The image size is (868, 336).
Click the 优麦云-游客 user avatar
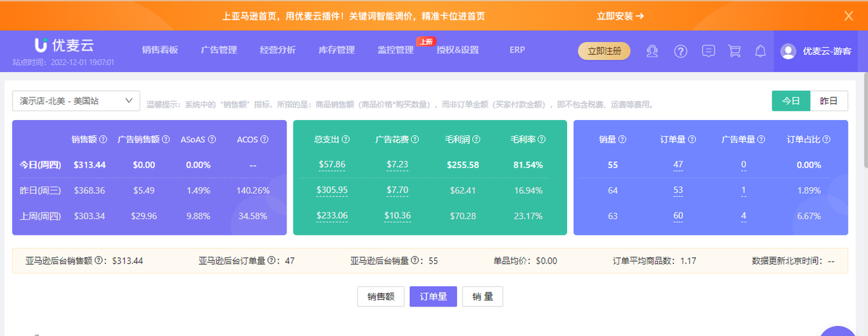pyautogui.click(x=788, y=51)
